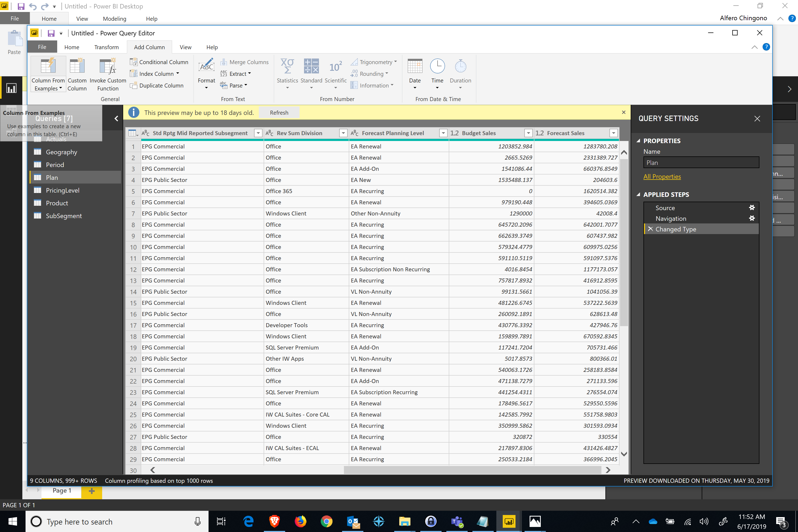
Task: Click the horizontal scrollbar right arrow
Action: 608,470
